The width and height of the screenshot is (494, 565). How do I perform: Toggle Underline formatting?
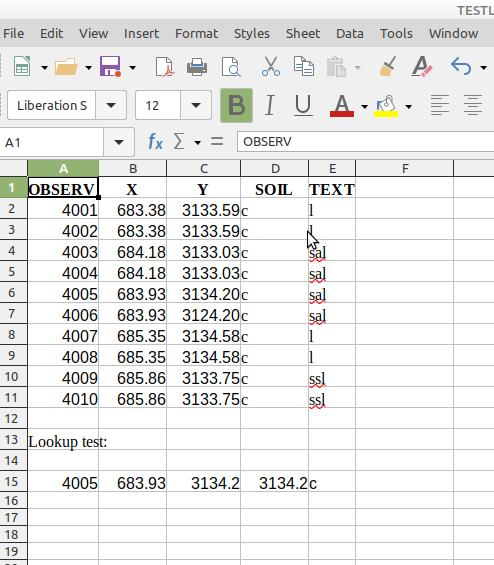point(303,106)
